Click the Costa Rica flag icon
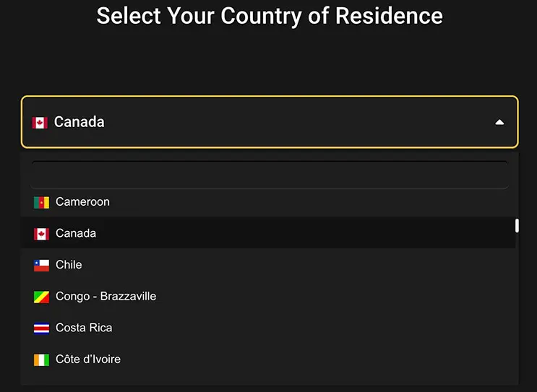The image size is (537, 392). pos(41,328)
